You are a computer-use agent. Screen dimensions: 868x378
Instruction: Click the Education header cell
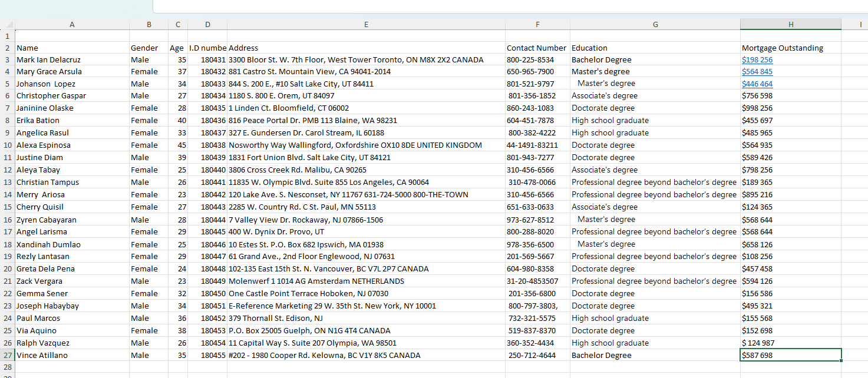[655, 48]
